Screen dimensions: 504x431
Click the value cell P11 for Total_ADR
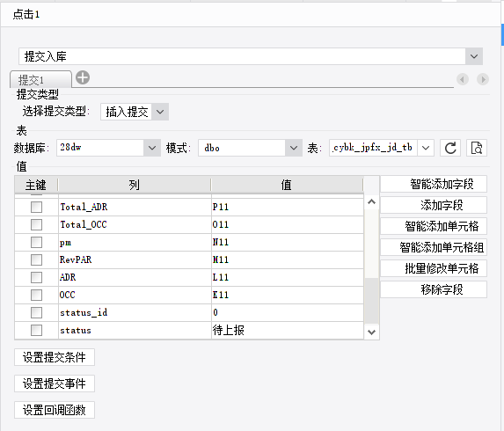[288, 207]
